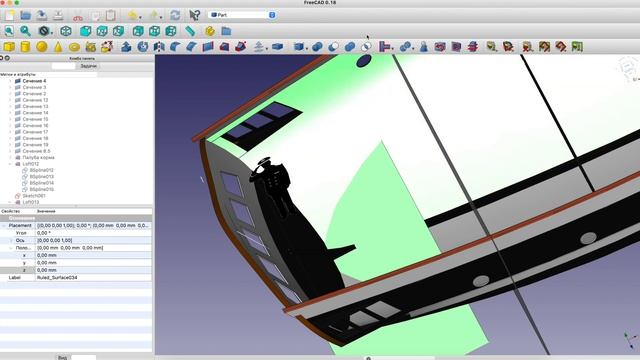Set the rear view
Image resolution: width=640 pixels, height=360 pixels.
(138, 31)
